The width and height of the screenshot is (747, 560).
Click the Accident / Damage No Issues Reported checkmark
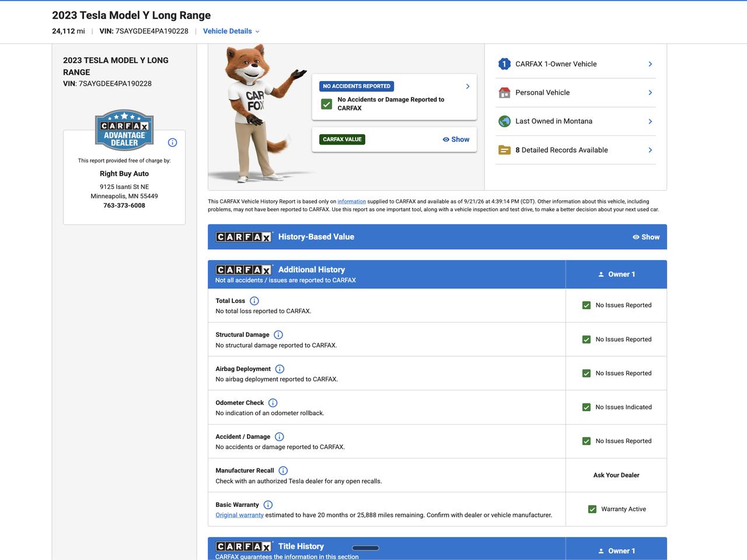(587, 441)
